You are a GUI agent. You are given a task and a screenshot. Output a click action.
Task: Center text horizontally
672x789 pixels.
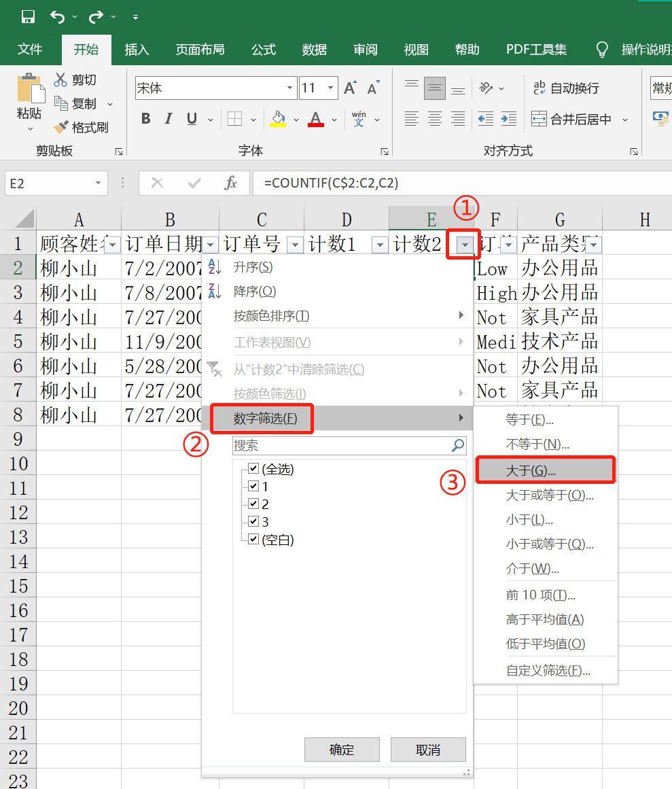(x=435, y=119)
